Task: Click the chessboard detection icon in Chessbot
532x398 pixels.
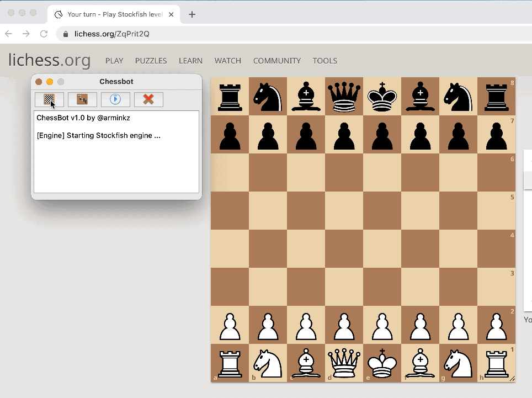Action: point(49,99)
